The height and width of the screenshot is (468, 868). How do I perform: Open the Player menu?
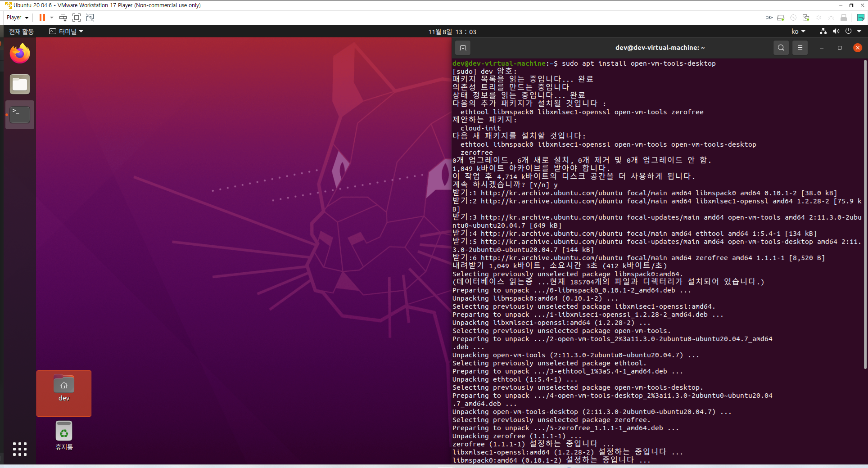click(18, 18)
